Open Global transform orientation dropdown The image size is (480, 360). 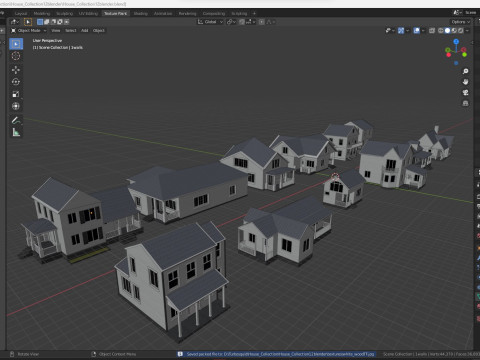(x=210, y=22)
